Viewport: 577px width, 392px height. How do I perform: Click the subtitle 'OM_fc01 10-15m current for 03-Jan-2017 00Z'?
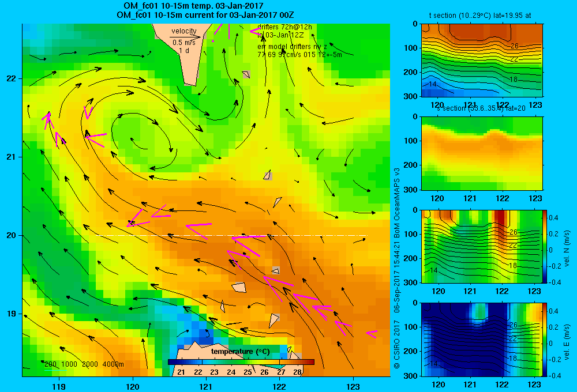click(x=205, y=15)
